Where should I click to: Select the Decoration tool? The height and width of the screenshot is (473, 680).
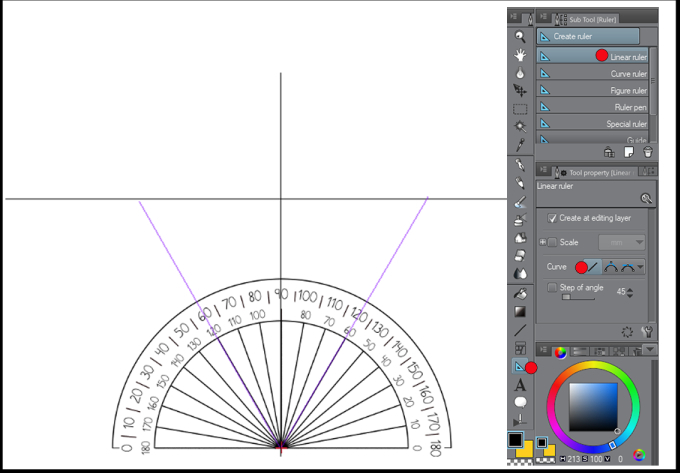(x=520, y=238)
